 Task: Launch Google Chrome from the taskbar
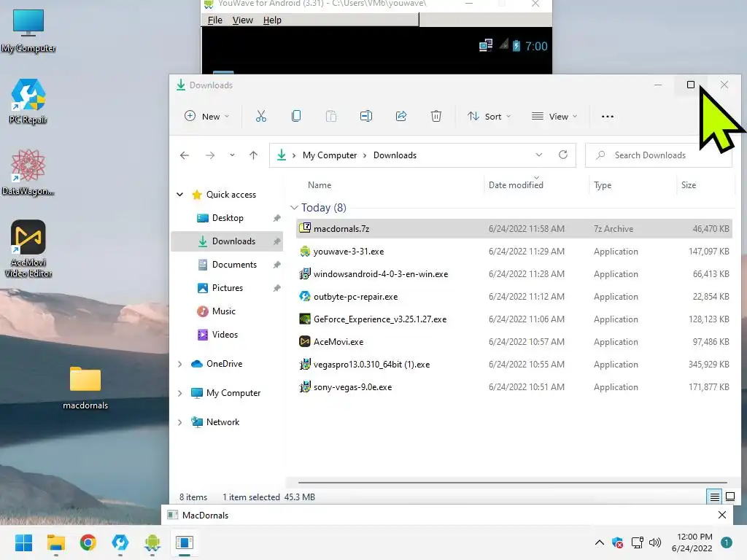click(88, 542)
